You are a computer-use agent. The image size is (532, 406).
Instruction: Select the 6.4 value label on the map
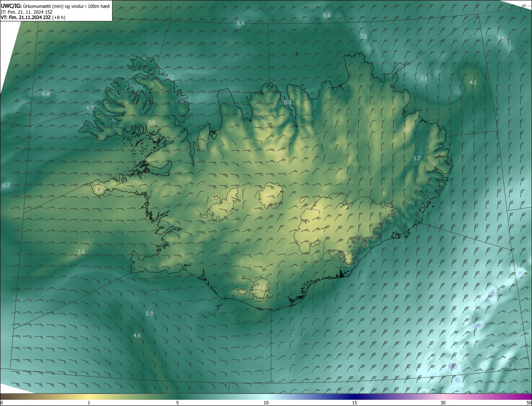(x=241, y=24)
